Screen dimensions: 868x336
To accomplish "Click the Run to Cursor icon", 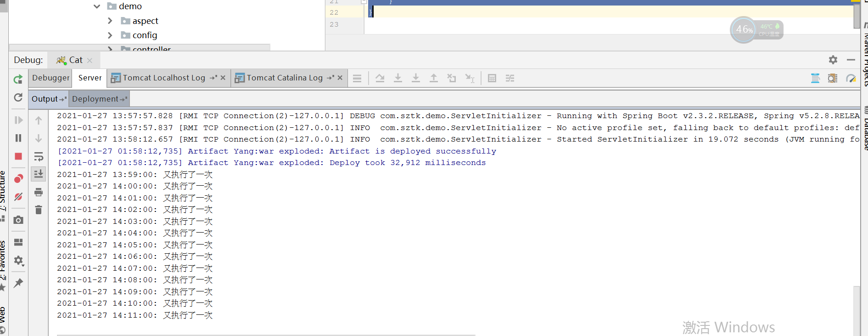I will [470, 78].
